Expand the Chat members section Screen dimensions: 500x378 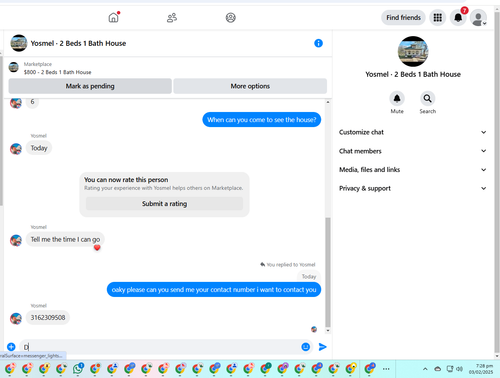click(413, 151)
